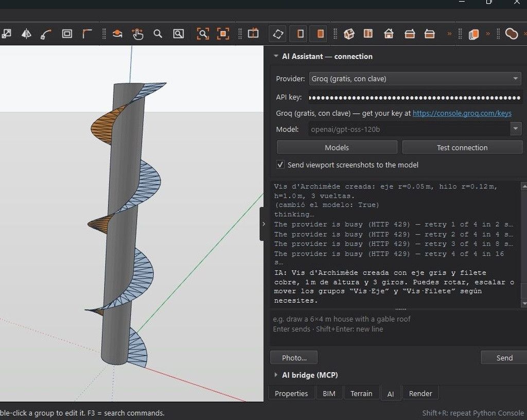Switch to isometric house view
This screenshot has width=527, height=420.
coord(349,33)
